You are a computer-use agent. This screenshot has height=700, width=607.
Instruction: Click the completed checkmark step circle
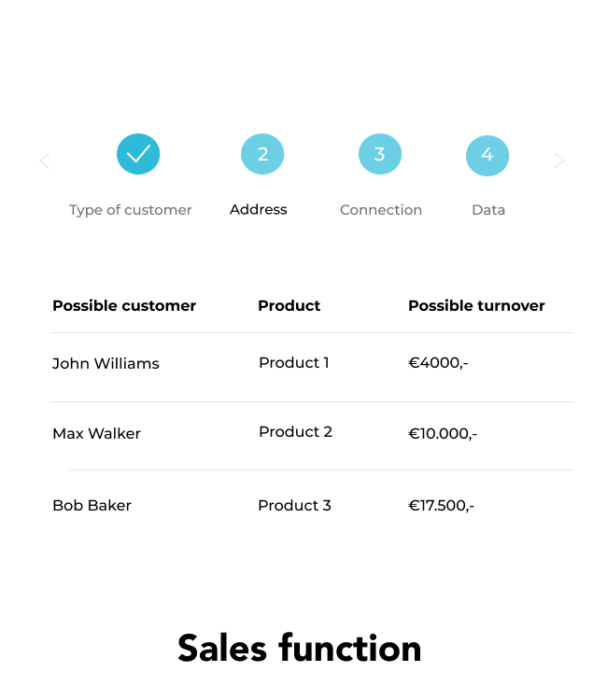tap(138, 154)
